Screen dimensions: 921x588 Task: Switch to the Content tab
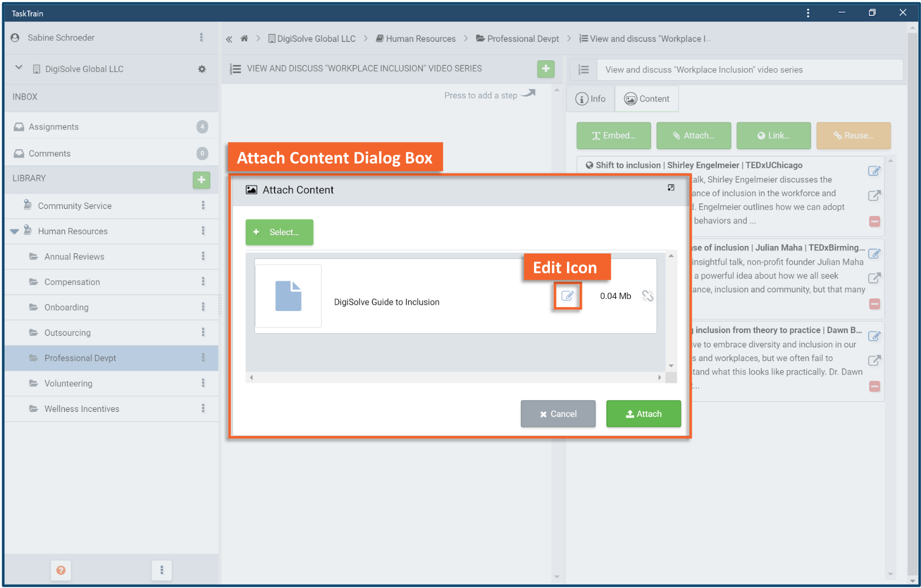click(647, 99)
